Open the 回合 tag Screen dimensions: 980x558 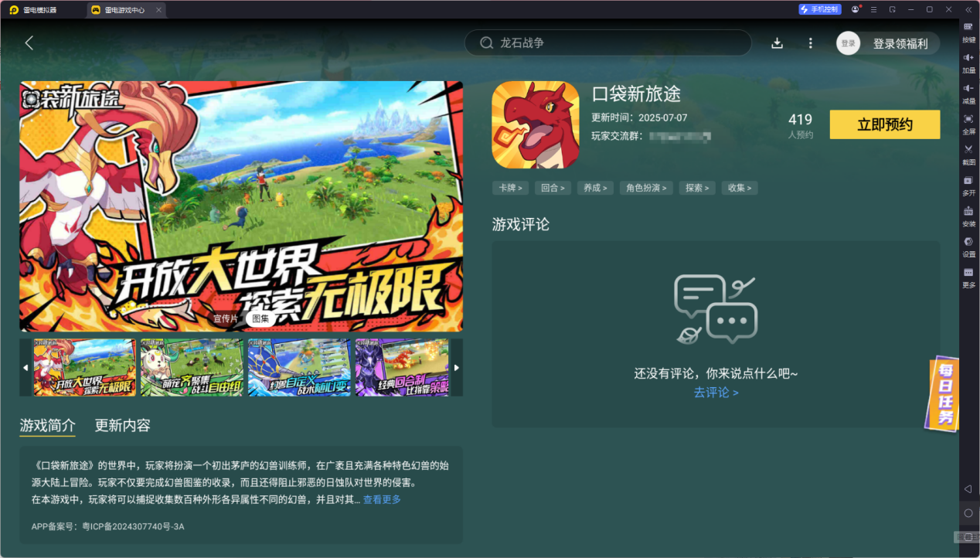coord(553,188)
